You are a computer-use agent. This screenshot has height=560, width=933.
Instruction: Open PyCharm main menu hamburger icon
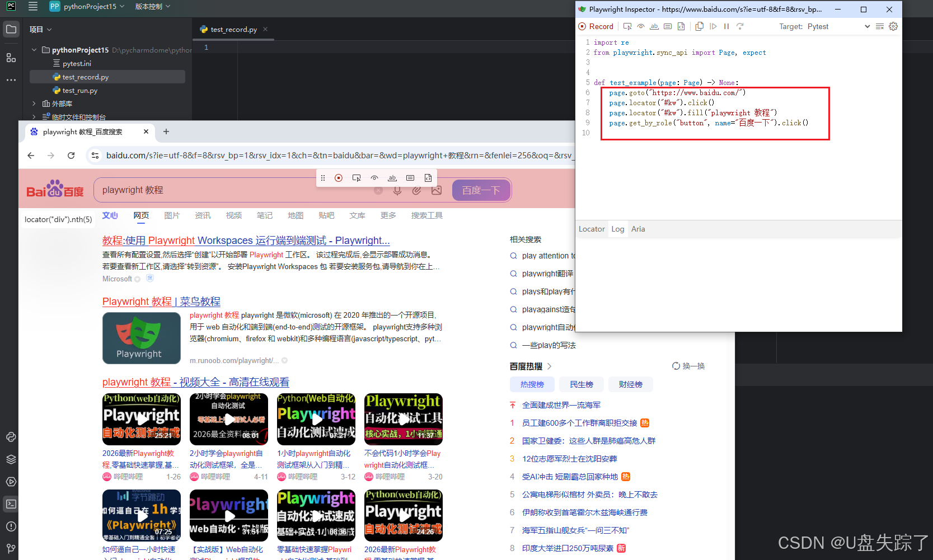tap(33, 7)
